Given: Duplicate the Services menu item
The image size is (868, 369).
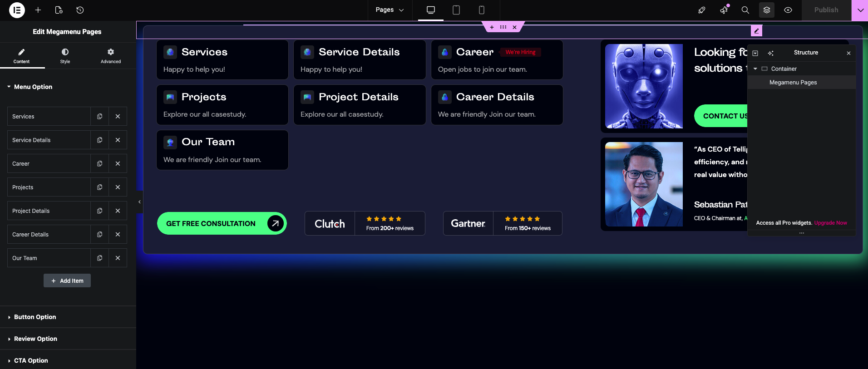Looking at the screenshot, I should pyautogui.click(x=99, y=117).
